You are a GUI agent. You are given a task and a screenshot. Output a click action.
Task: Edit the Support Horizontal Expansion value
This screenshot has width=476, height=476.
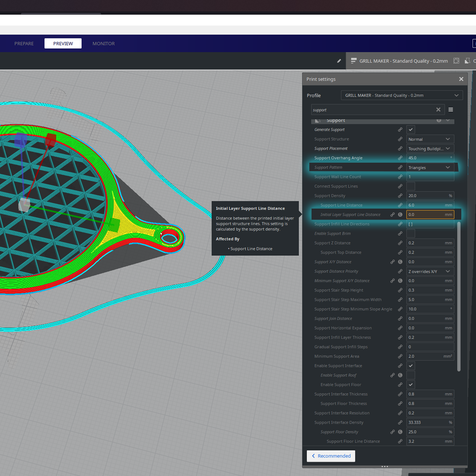[x=430, y=328]
